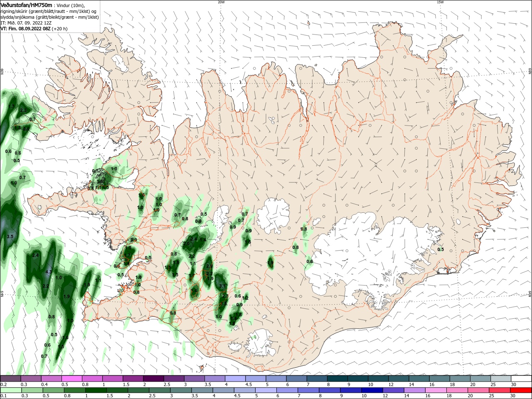
Task: Click the medium green 0.5–0.8 rain legend swatch
Action: 53,390
